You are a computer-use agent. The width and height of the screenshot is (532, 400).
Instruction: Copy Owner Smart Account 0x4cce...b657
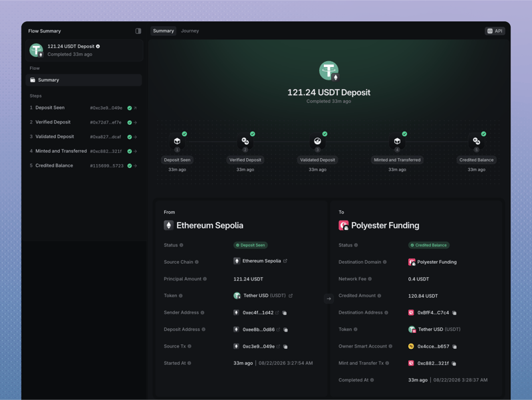coord(455,346)
